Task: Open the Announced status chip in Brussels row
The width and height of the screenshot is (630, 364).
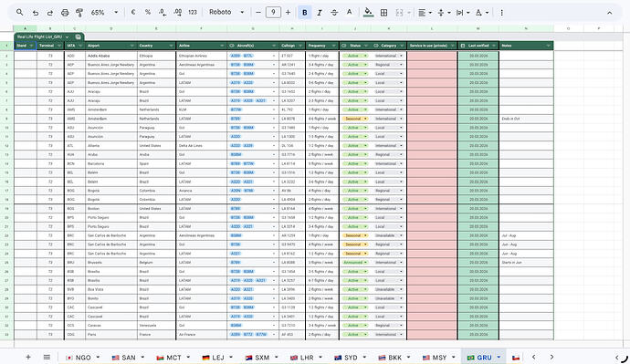Action: pyautogui.click(x=355, y=263)
